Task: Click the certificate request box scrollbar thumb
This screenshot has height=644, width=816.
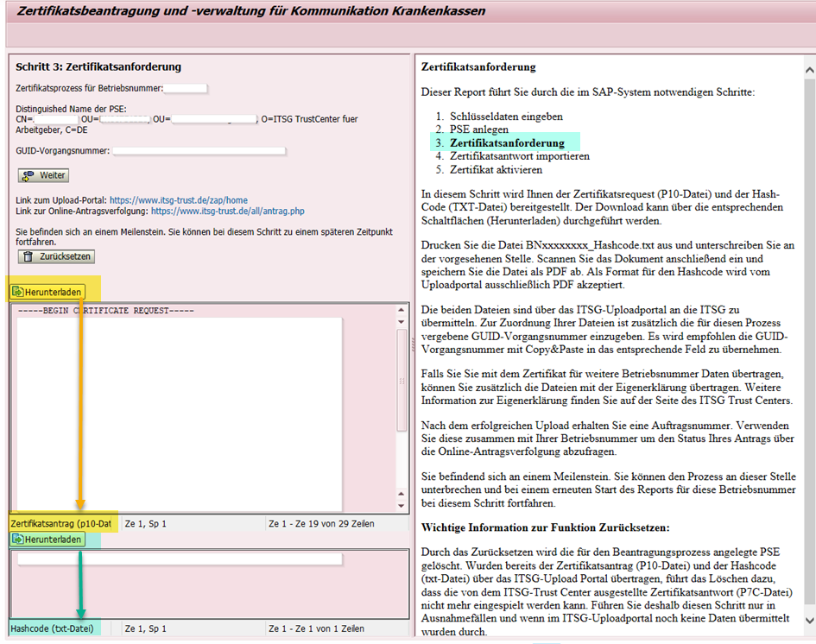Action: [x=402, y=380]
